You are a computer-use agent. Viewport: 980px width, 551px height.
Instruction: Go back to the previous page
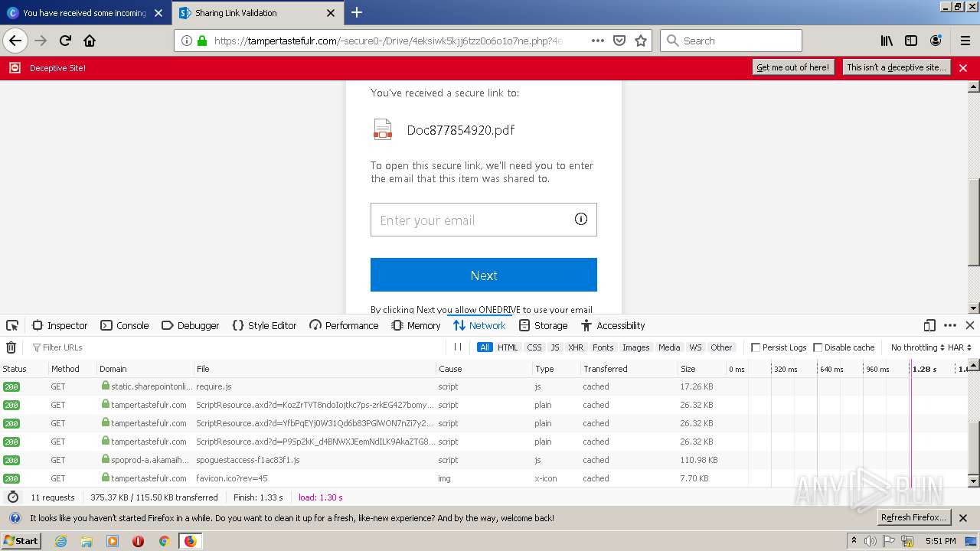(15, 41)
